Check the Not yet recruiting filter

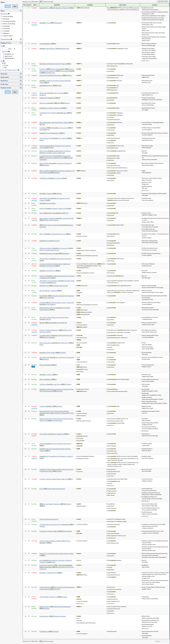click(x=2, y=16)
